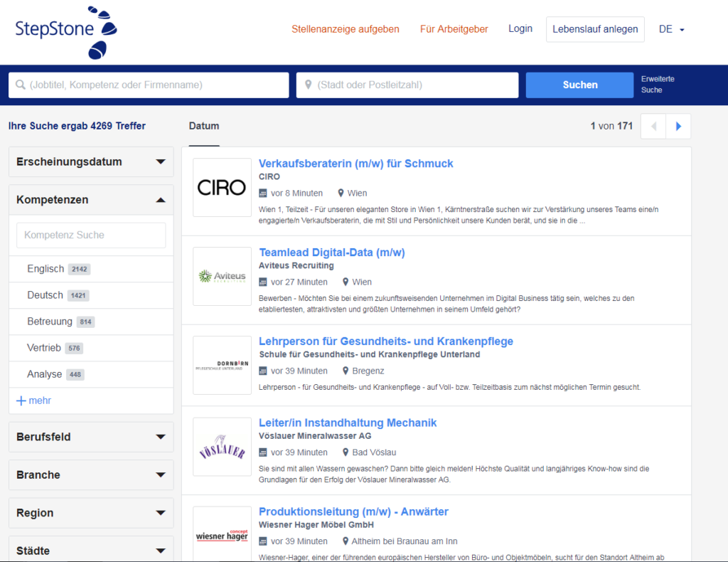The image size is (728, 562).
Task: Click the Suchen button
Action: 580,85
